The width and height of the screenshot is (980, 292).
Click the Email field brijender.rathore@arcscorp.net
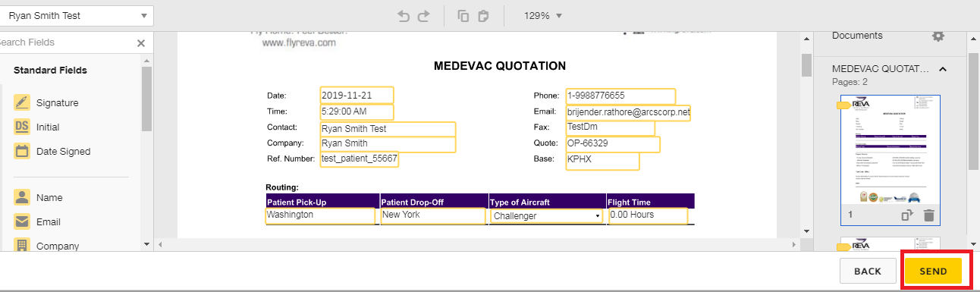click(628, 112)
